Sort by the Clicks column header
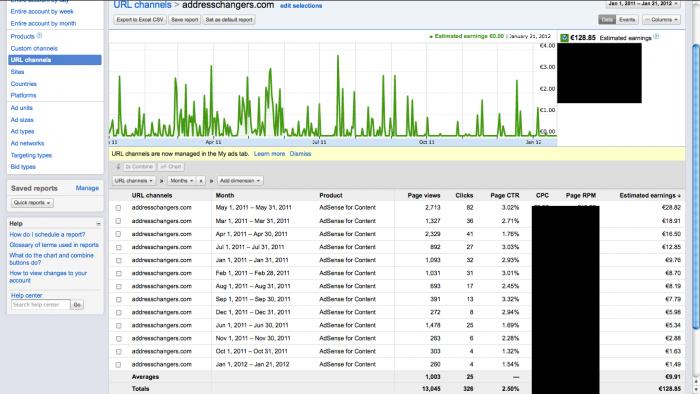Image resolution: width=700 pixels, height=394 pixels. pos(464,195)
